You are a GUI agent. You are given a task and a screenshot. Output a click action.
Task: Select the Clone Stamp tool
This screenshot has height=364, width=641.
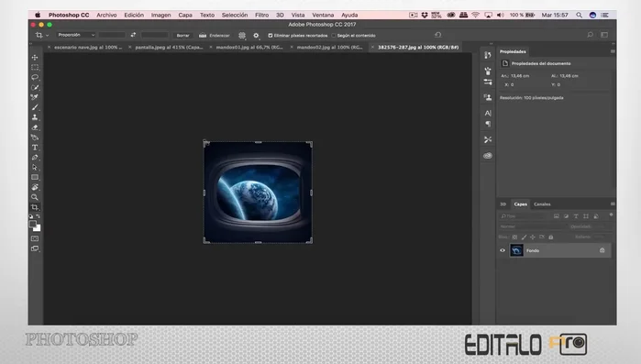coord(35,117)
